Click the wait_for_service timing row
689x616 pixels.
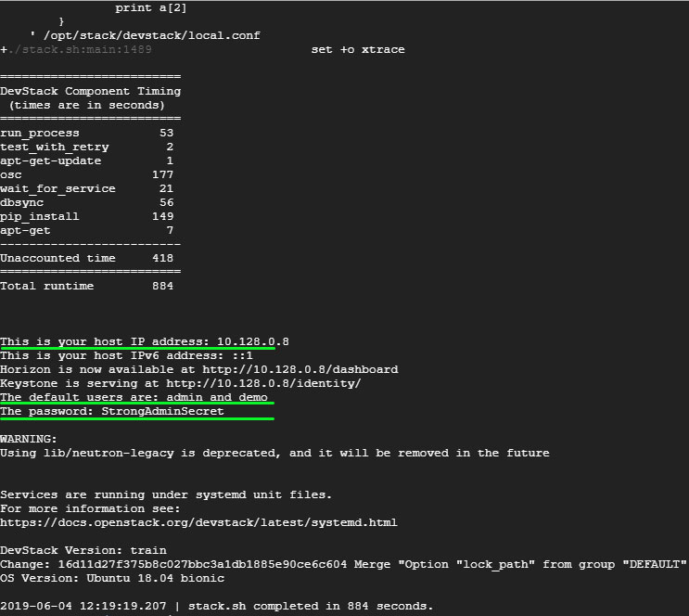click(x=87, y=188)
